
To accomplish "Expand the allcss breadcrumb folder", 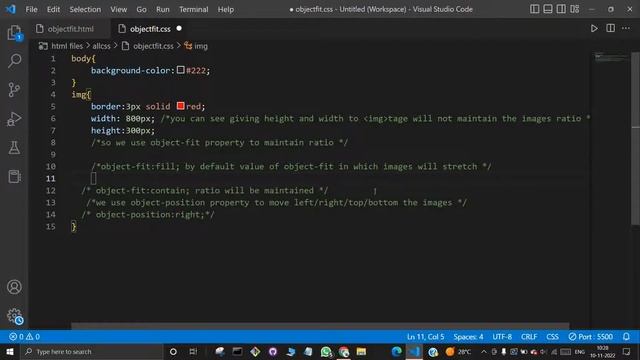I will pos(101,46).
